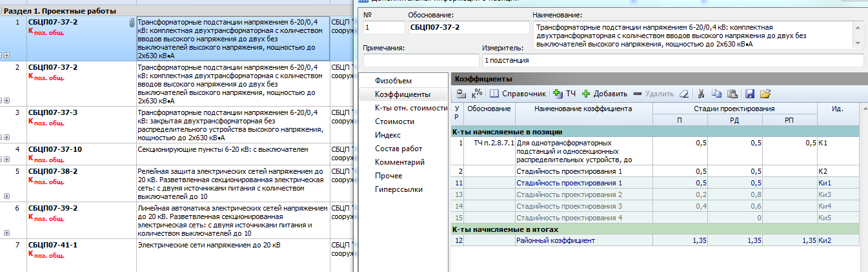Click Кпоз. общ. label under row 3

46,122
